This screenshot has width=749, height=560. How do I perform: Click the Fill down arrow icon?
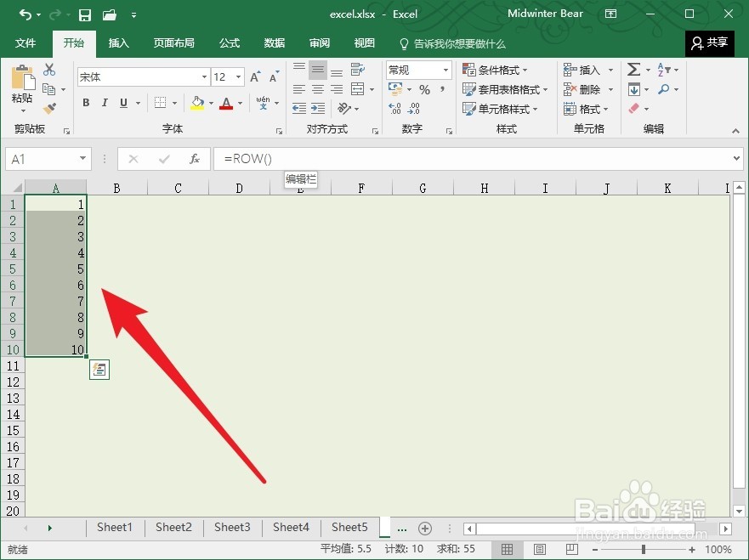(634, 89)
